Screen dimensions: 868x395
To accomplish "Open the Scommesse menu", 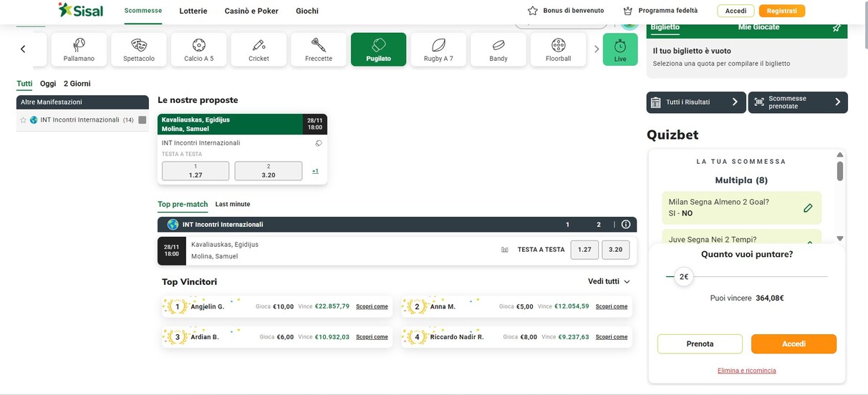I will (143, 11).
